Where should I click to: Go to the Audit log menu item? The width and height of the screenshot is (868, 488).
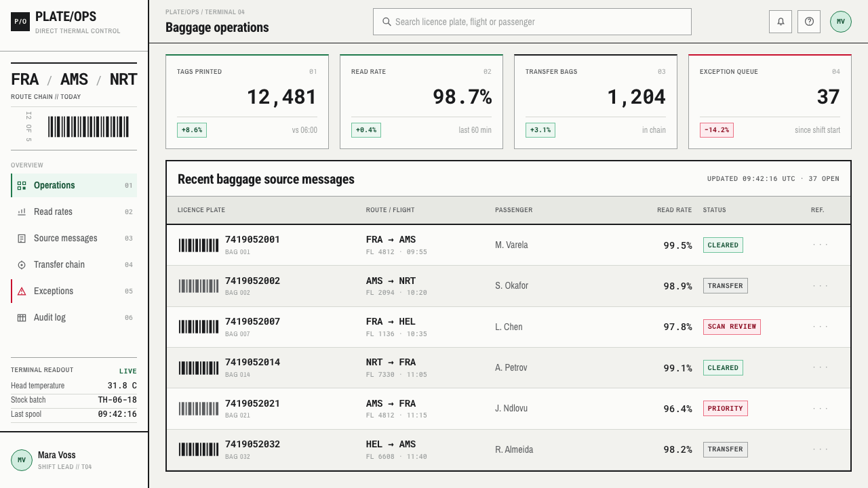coord(74,318)
